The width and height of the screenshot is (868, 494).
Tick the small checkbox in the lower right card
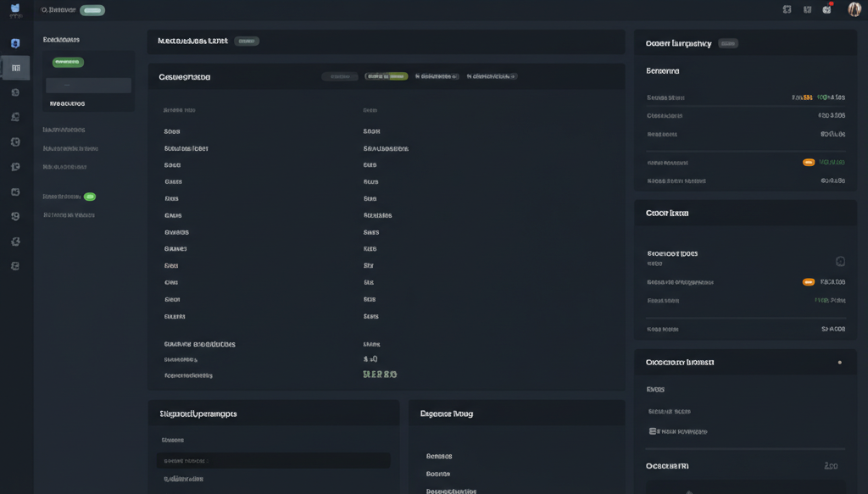coord(653,431)
